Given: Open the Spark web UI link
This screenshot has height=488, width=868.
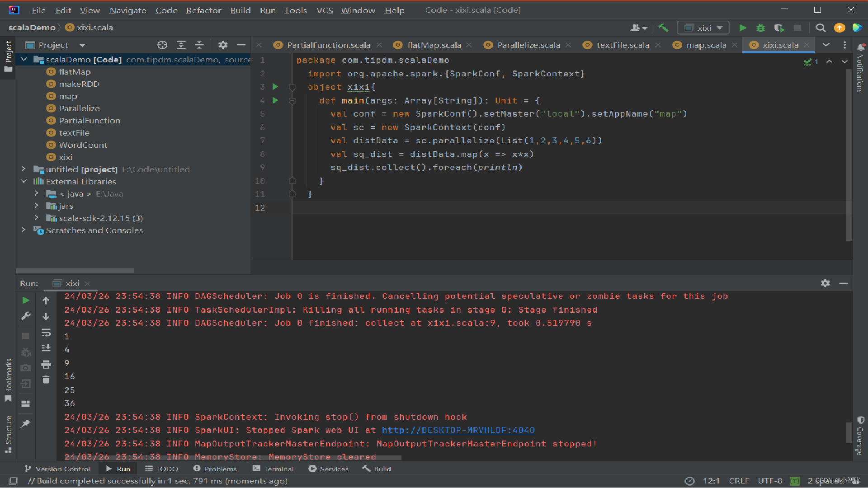Looking at the screenshot, I should tap(458, 430).
